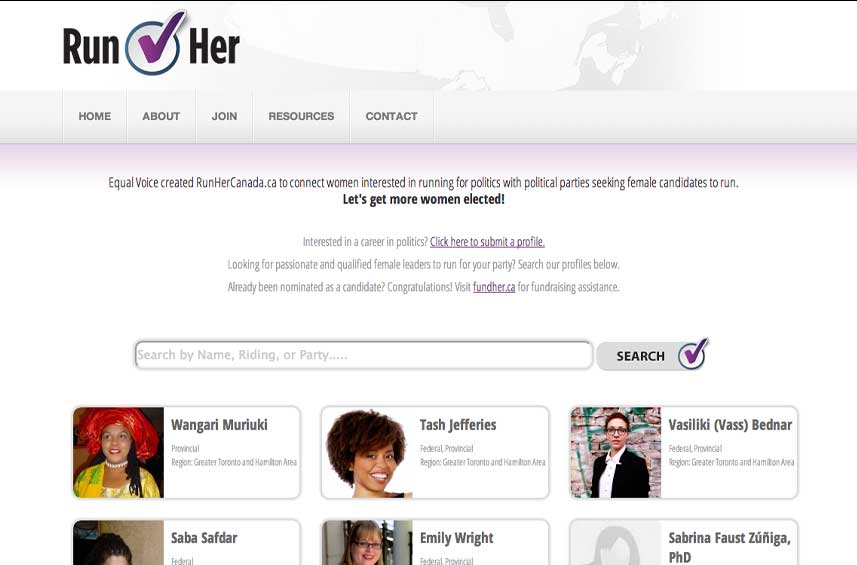Open the HOME menu item
Viewport: 857px width, 565px height.
(x=95, y=116)
